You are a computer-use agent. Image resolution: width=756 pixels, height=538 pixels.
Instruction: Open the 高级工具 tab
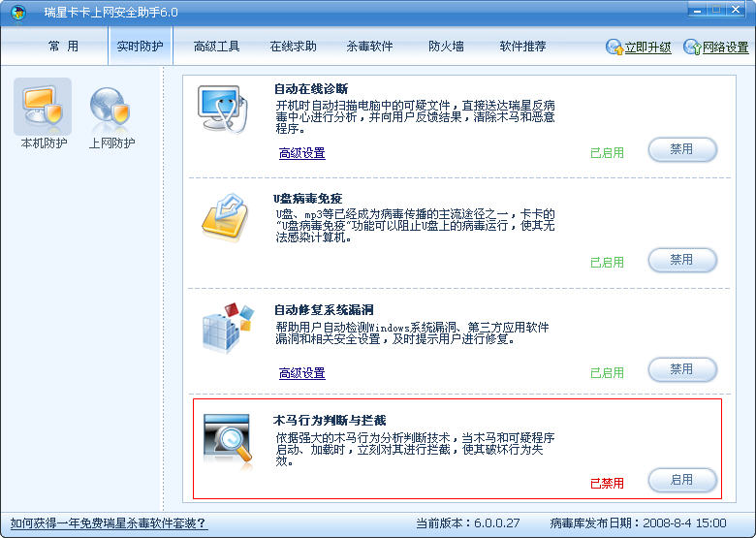tap(216, 47)
